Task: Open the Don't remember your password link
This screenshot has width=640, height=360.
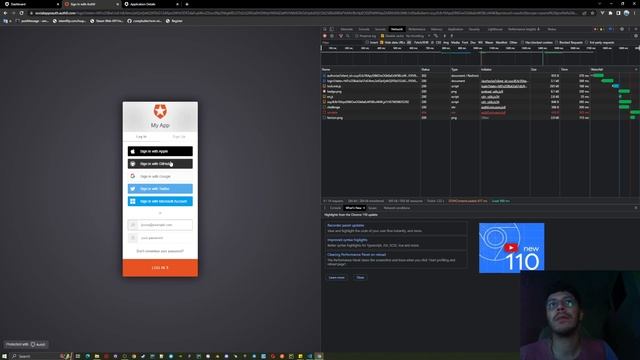Action: [160, 251]
